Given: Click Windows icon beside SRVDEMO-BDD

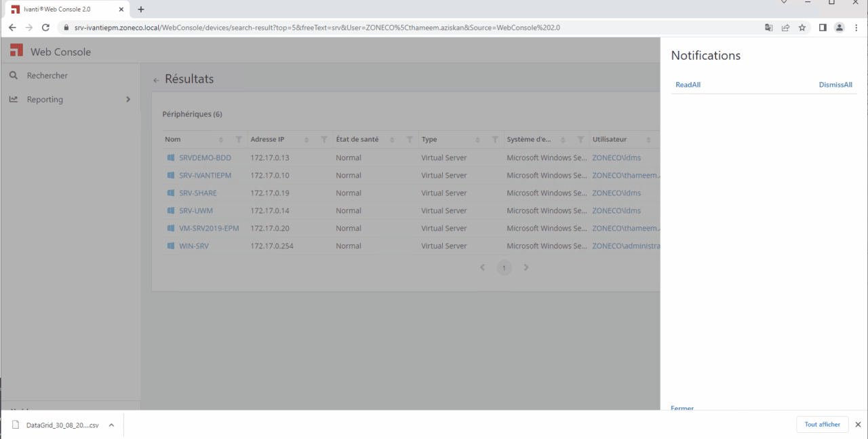Looking at the screenshot, I should tap(171, 157).
